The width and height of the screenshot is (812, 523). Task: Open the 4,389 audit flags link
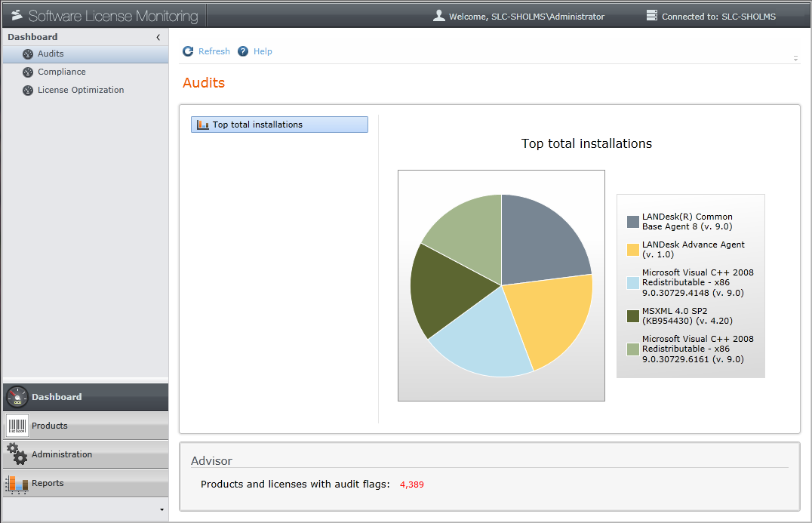coord(411,485)
